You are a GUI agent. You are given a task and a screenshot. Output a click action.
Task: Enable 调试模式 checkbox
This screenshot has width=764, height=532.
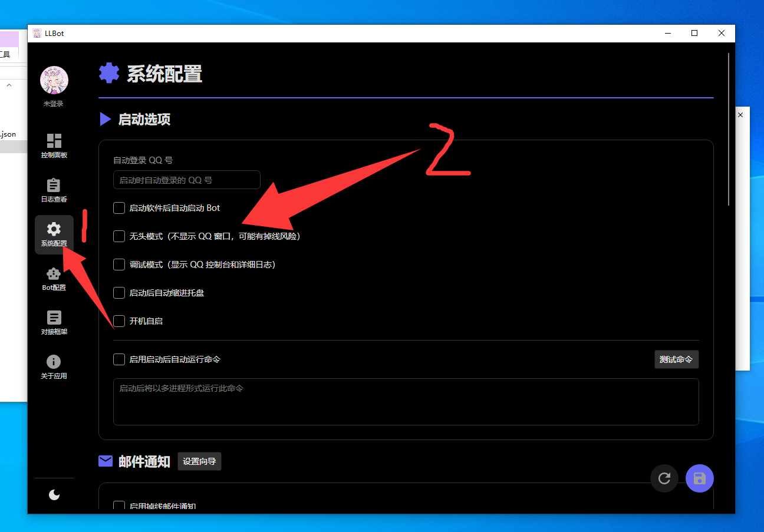point(119,265)
